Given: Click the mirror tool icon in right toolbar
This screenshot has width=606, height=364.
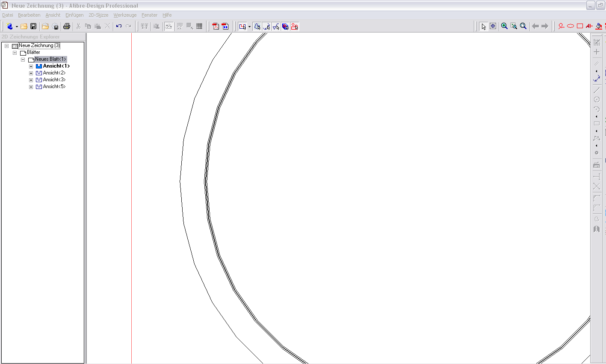Looking at the screenshot, I should 597,229.
